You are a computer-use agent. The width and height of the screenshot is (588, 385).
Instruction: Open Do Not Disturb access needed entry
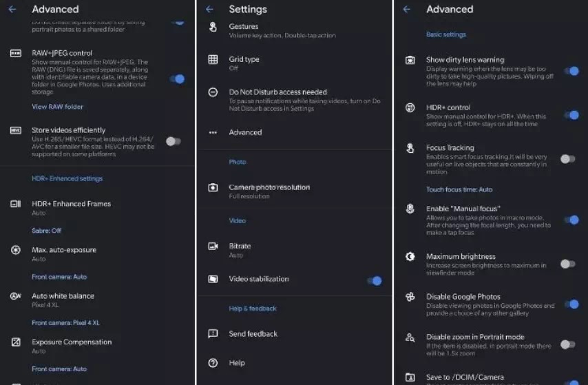tap(295, 100)
